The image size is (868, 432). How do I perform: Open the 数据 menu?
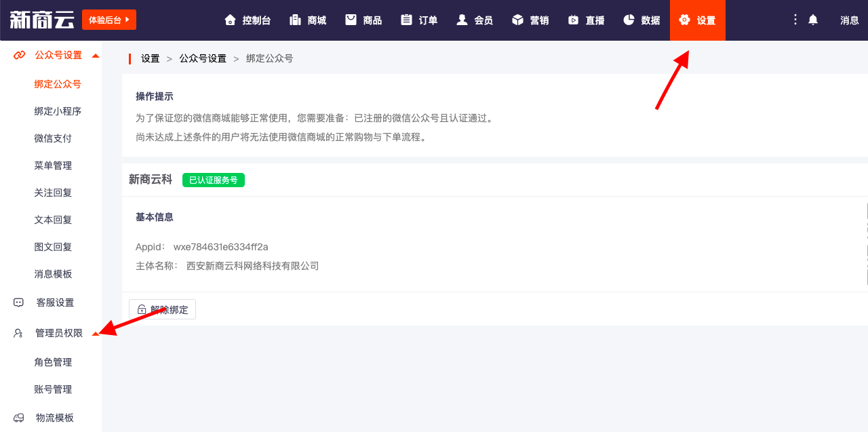(x=650, y=20)
